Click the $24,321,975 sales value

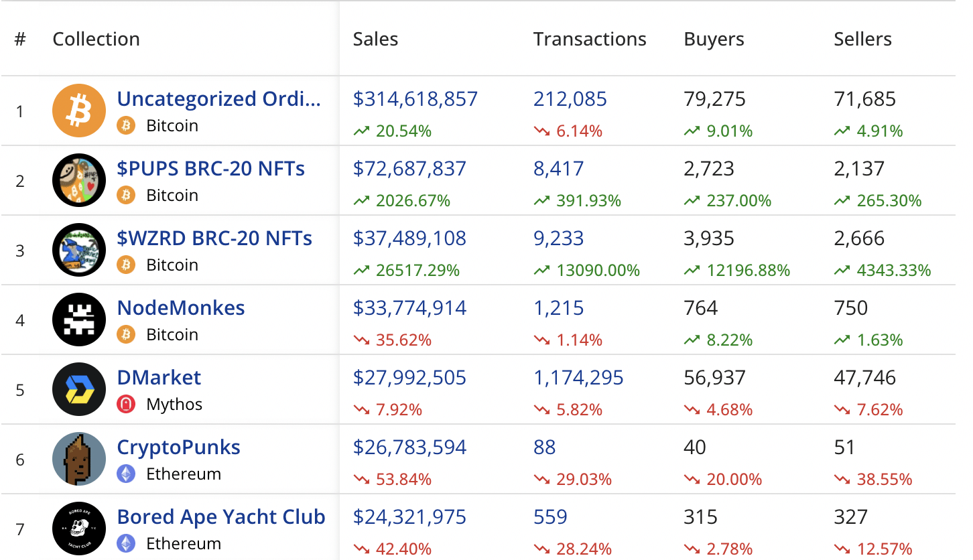(409, 517)
